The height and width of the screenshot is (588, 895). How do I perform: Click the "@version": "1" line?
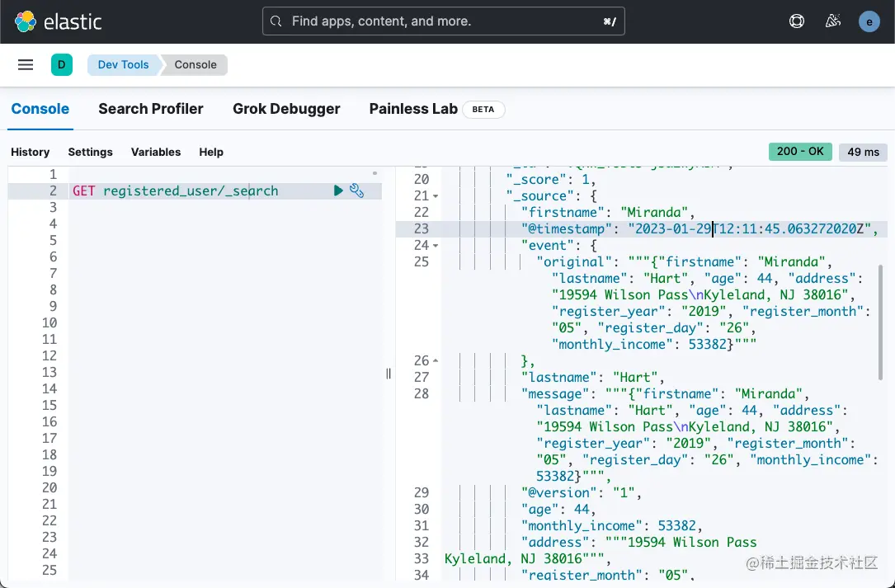(582, 492)
